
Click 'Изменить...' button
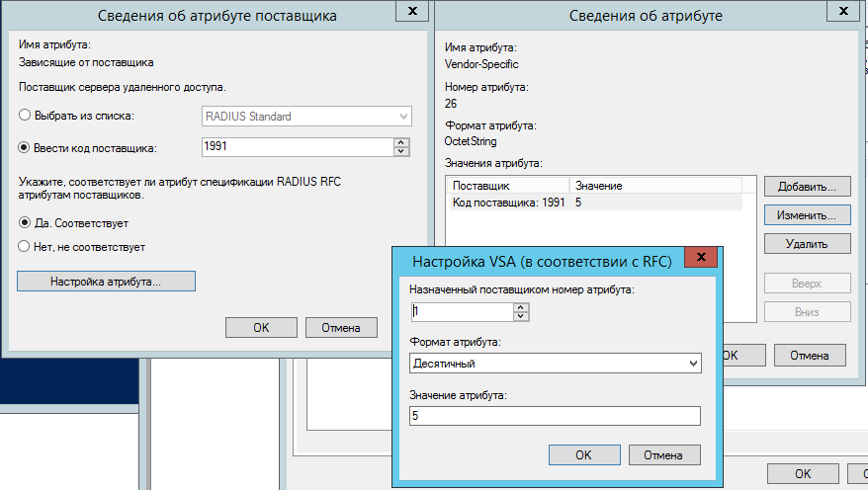click(807, 213)
